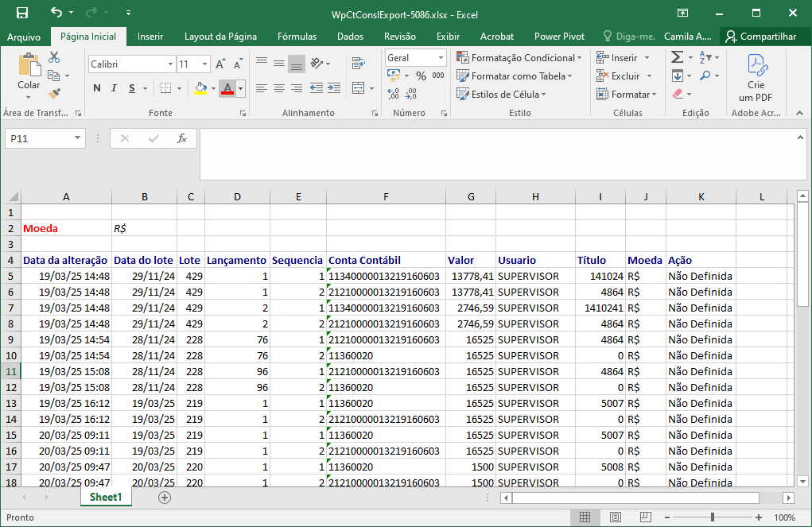Screen dimensions: 812x527
Task: Merge and center the selected cells
Action: pyautogui.click(x=359, y=88)
